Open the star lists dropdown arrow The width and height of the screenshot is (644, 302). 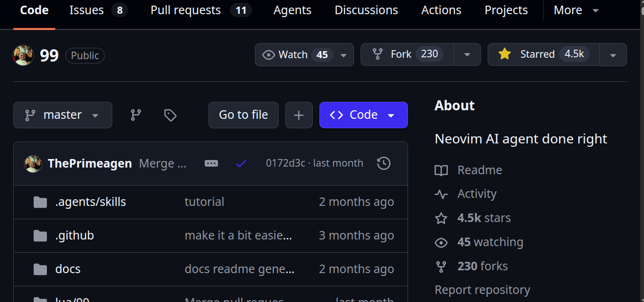click(x=613, y=55)
